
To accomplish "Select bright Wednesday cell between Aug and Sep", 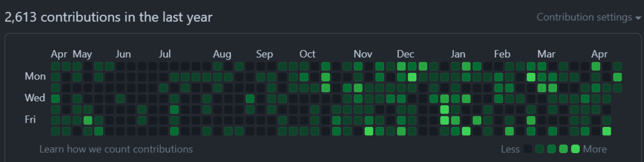I will (250, 99).
